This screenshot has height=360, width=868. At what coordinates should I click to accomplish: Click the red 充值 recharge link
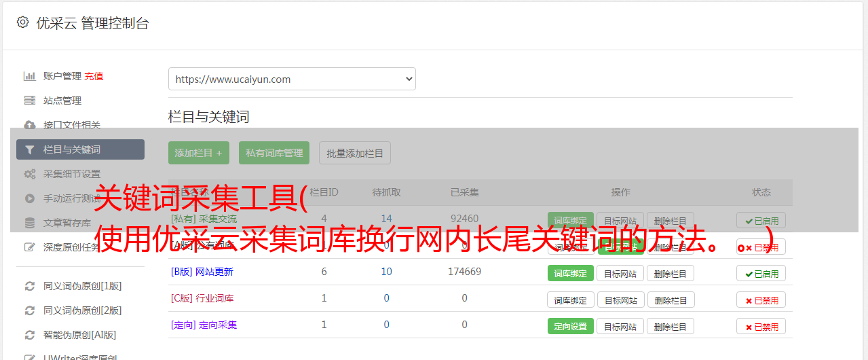[94, 76]
